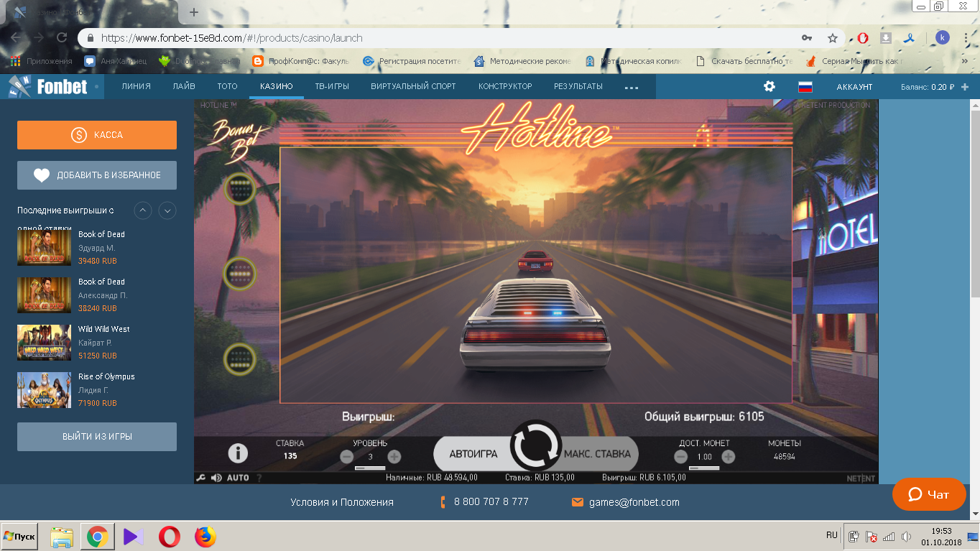Click the volume icon in system tray
980x551 pixels.
(x=906, y=537)
